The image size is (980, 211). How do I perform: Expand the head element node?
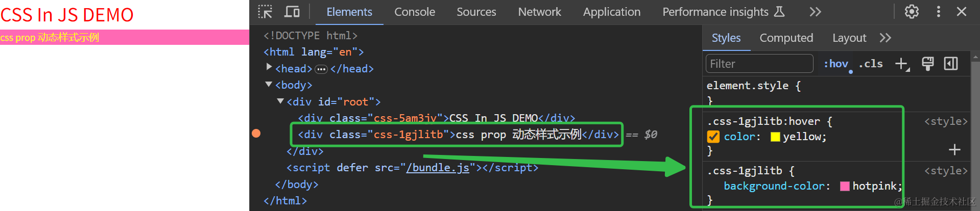coord(269,67)
